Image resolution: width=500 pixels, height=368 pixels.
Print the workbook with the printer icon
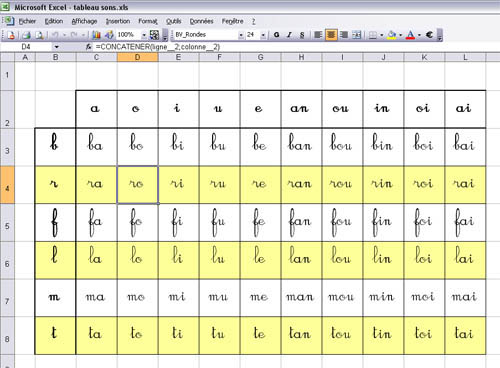point(26,35)
